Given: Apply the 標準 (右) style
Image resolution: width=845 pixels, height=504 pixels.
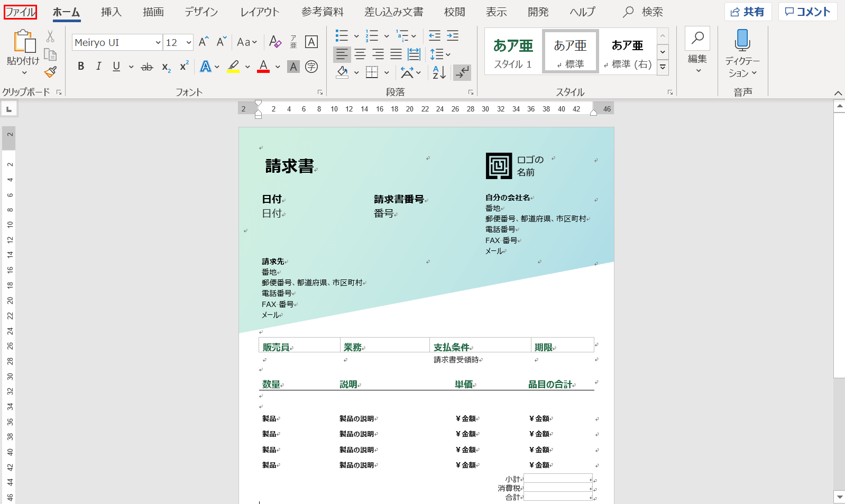Looking at the screenshot, I should [628, 52].
